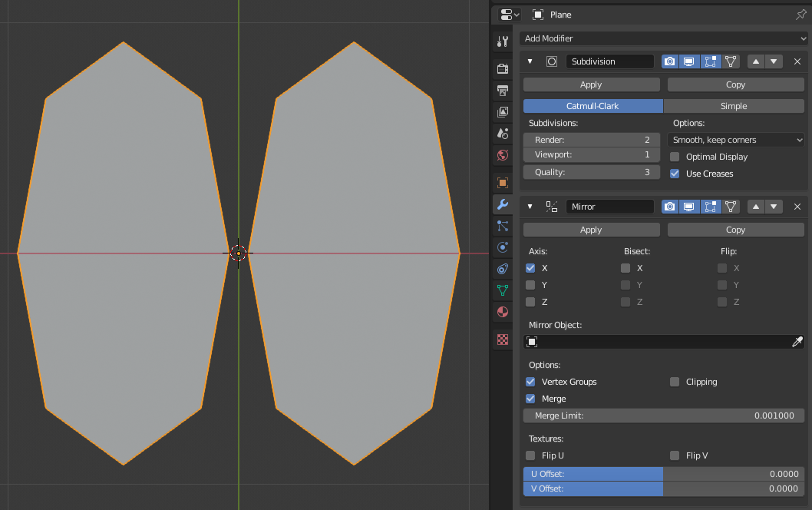Click the Mirror Object eyedropper picker
Image resolution: width=812 pixels, height=510 pixels.
tap(798, 341)
